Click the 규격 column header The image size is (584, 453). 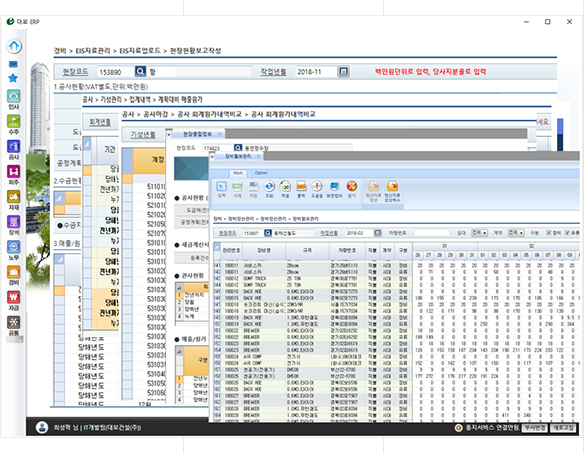(x=307, y=250)
